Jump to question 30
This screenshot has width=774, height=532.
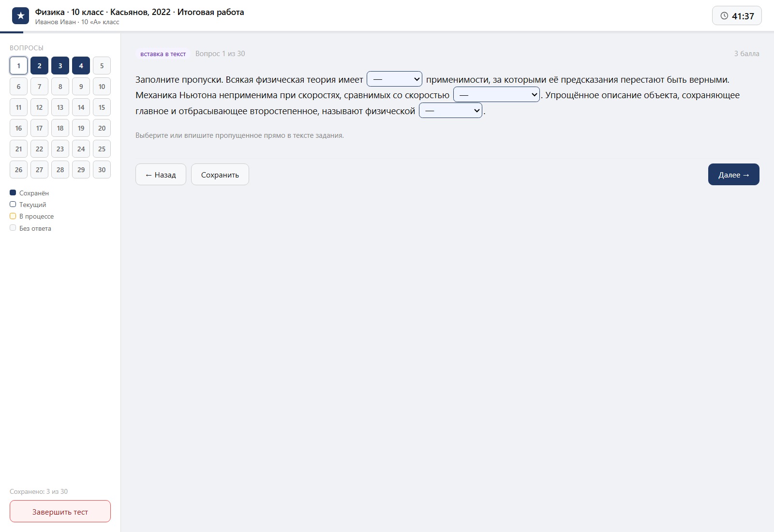(102, 170)
